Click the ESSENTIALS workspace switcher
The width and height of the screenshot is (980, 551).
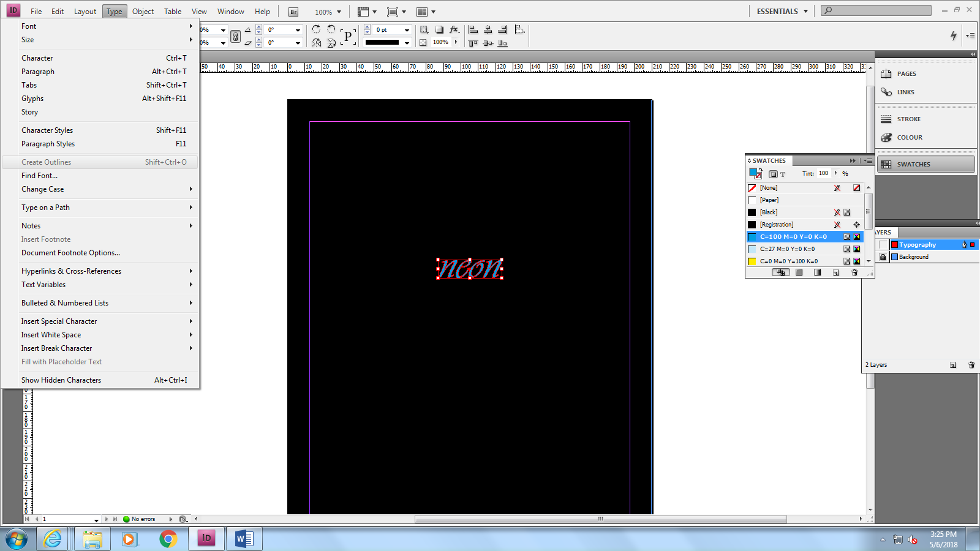(x=778, y=10)
